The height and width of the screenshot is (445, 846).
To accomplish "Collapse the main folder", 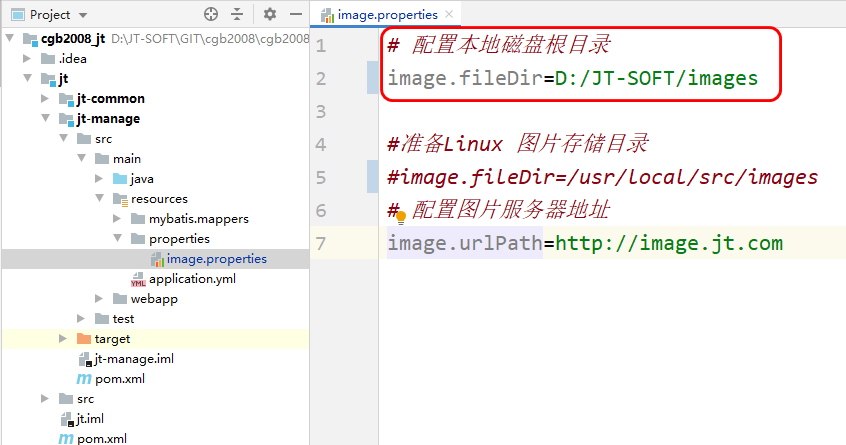I will click(82, 159).
